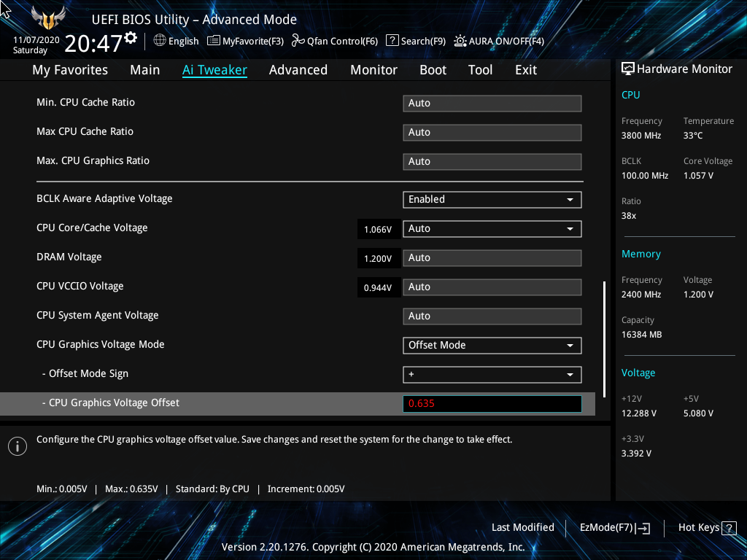Open CPU Graphics Voltage Mode dropdown
This screenshot has width=747, height=560.
[x=492, y=345]
